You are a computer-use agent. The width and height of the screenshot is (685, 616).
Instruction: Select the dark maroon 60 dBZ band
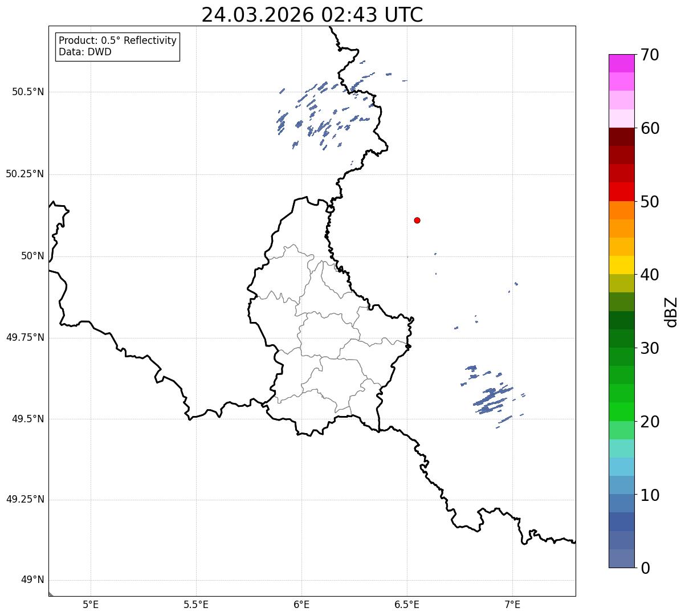click(621, 137)
